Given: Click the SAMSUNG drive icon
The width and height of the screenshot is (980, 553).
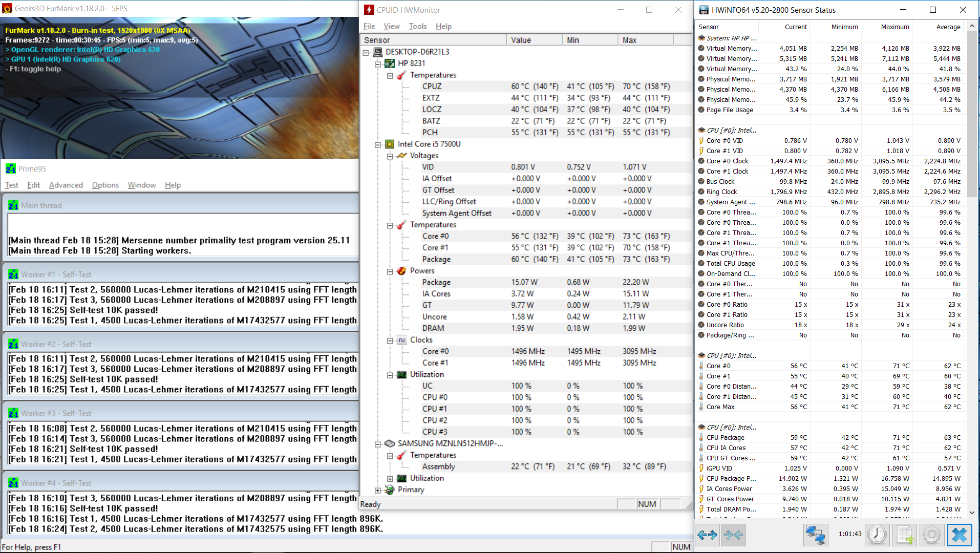Looking at the screenshot, I should point(390,443).
